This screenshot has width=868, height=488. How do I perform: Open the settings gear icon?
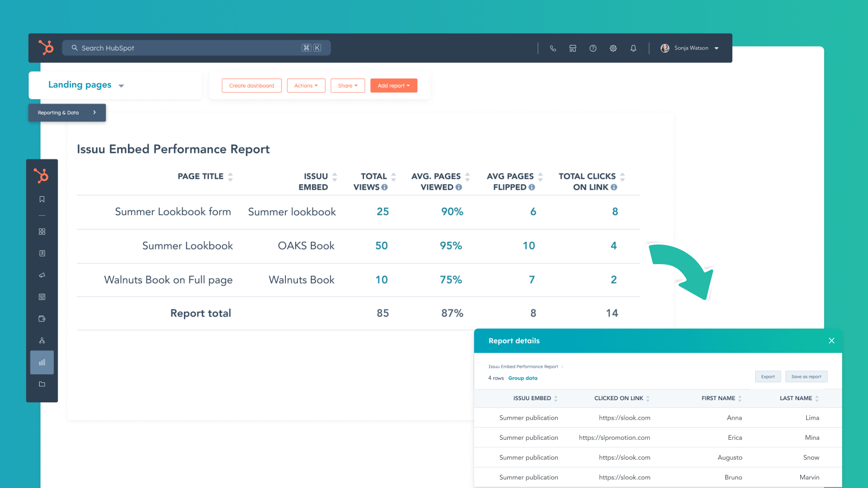pos(613,48)
